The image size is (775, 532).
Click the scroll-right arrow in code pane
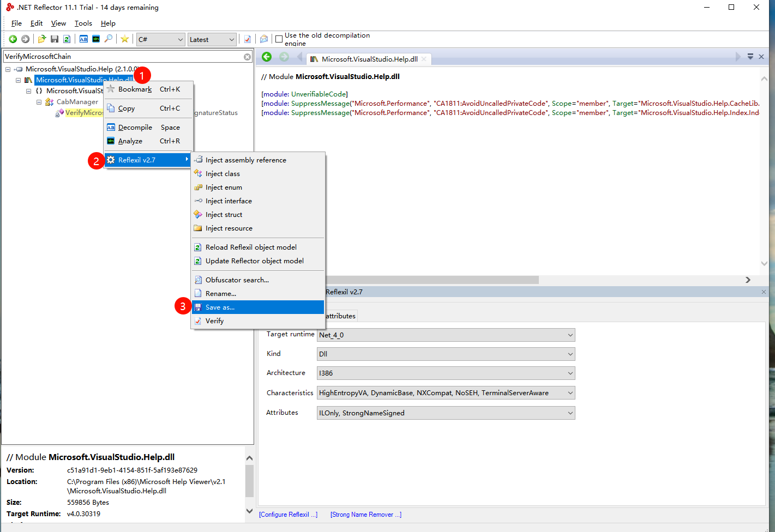pyautogui.click(x=748, y=280)
